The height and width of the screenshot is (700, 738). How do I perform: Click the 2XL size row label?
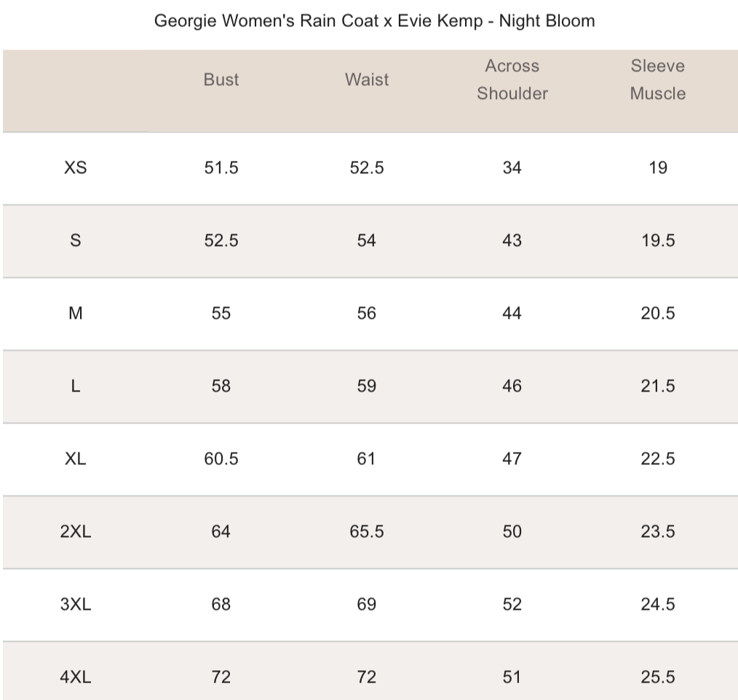tap(76, 532)
